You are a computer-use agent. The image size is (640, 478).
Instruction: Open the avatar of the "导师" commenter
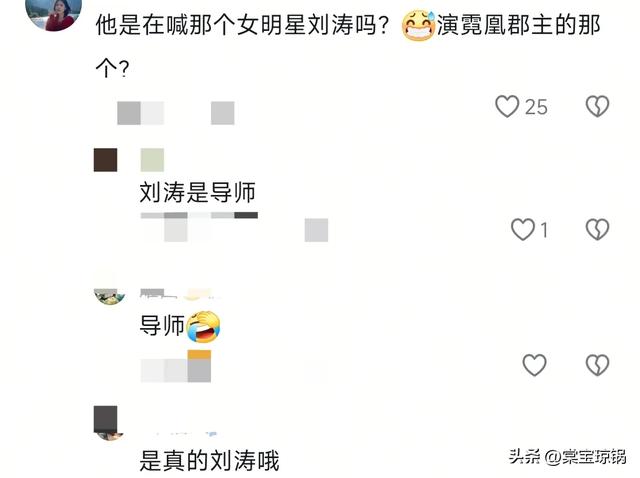(109, 295)
